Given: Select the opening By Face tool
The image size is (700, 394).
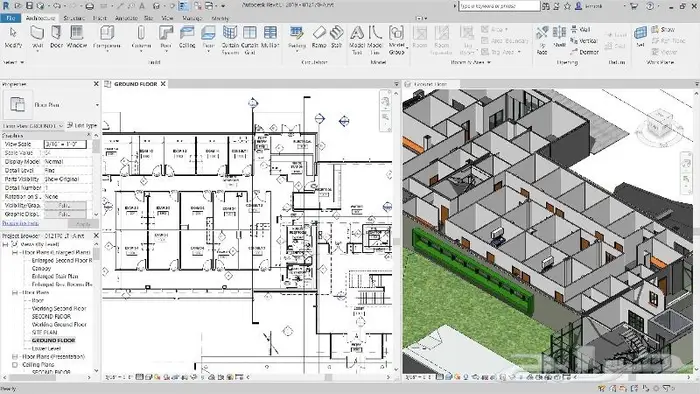Looking at the screenshot, I should [x=542, y=39].
